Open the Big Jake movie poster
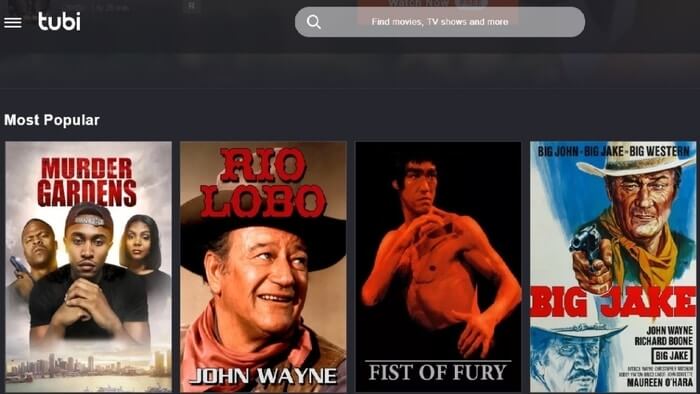 coord(613,267)
